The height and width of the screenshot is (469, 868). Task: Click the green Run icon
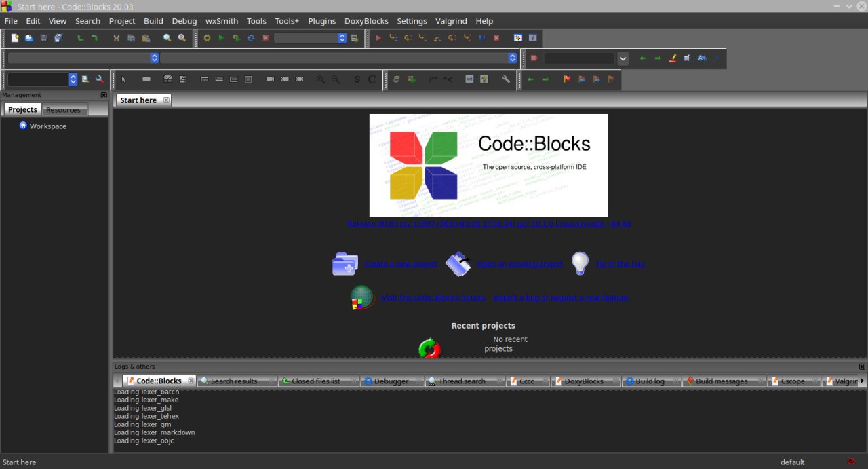pyautogui.click(x=221, y=38)
